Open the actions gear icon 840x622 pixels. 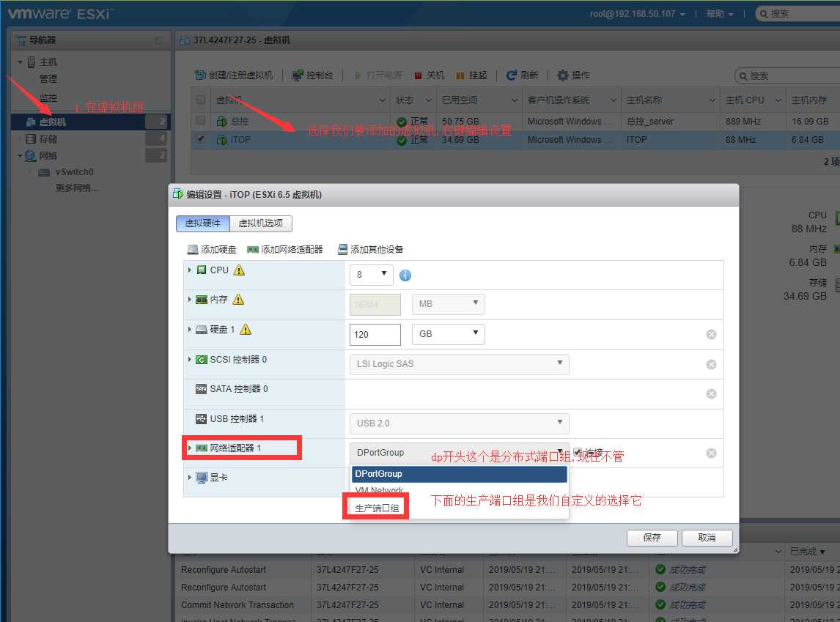562,75
